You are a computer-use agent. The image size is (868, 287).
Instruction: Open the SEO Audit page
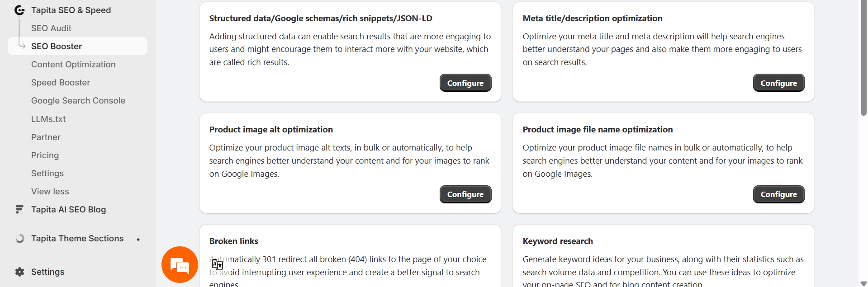tap(51, 28)
